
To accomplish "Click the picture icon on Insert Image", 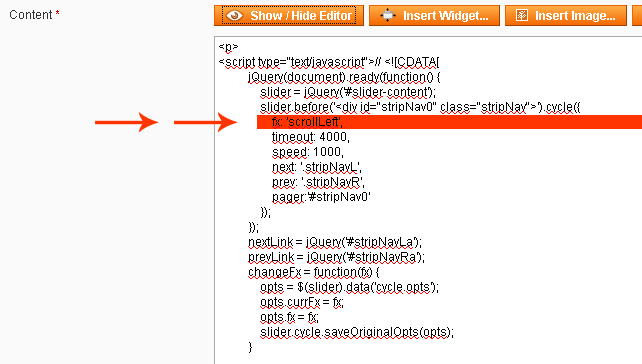I will click(x=522, y=16).
